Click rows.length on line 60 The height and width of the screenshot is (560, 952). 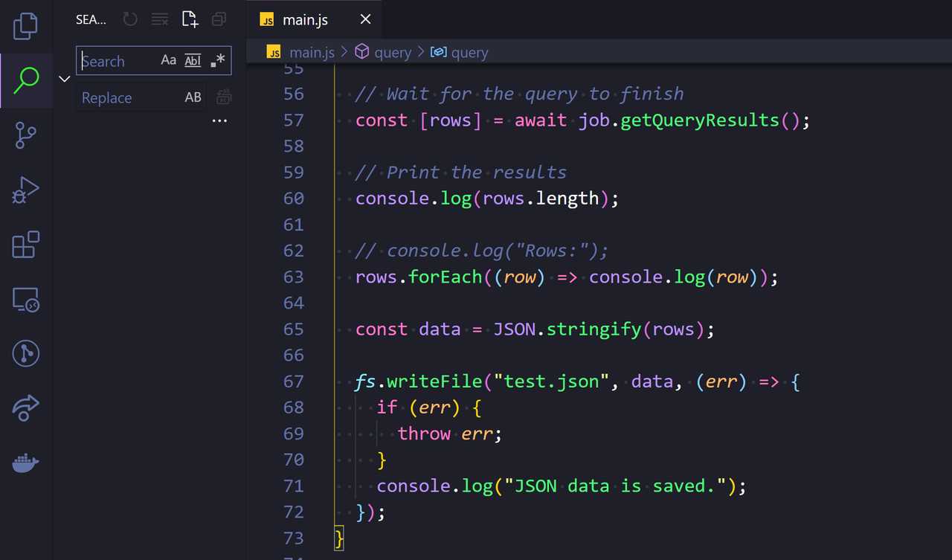click(x=541, y=198)
